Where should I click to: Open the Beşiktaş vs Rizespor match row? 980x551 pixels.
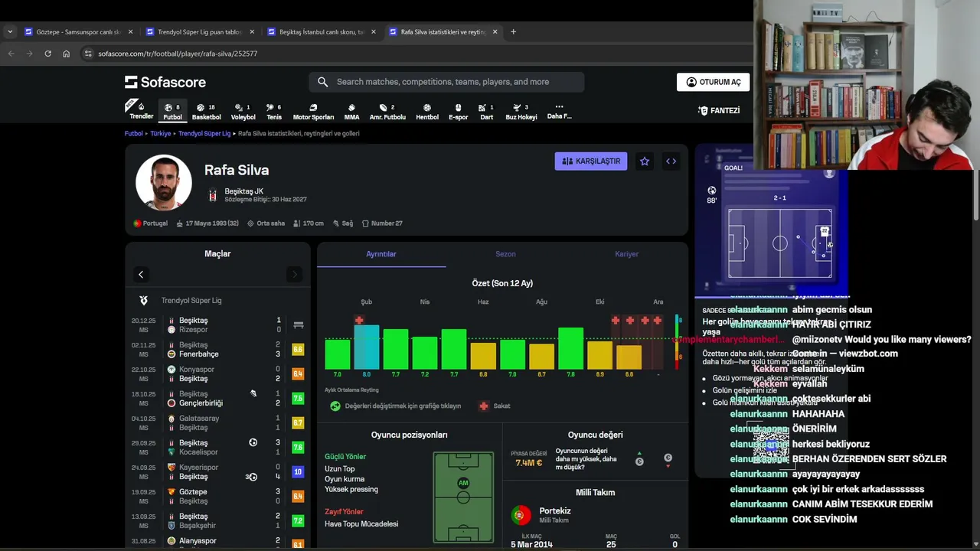[x=217, y=325]
